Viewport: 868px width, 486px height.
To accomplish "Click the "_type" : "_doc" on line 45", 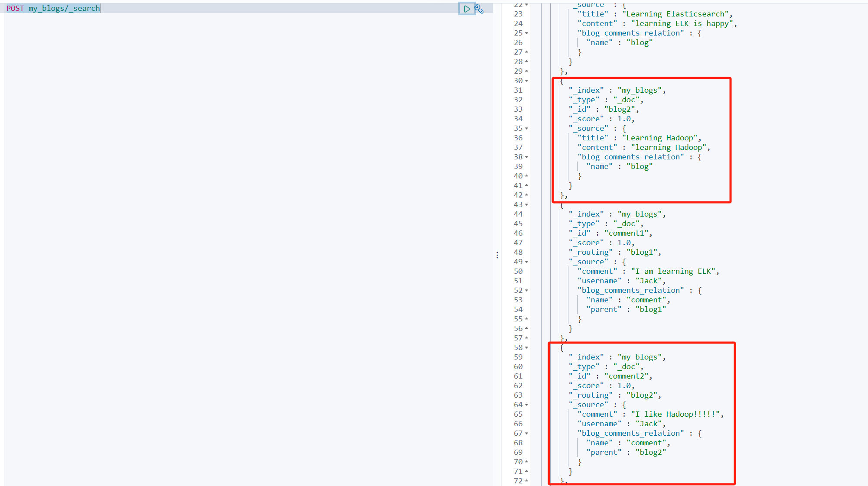I will click(606, 224).
